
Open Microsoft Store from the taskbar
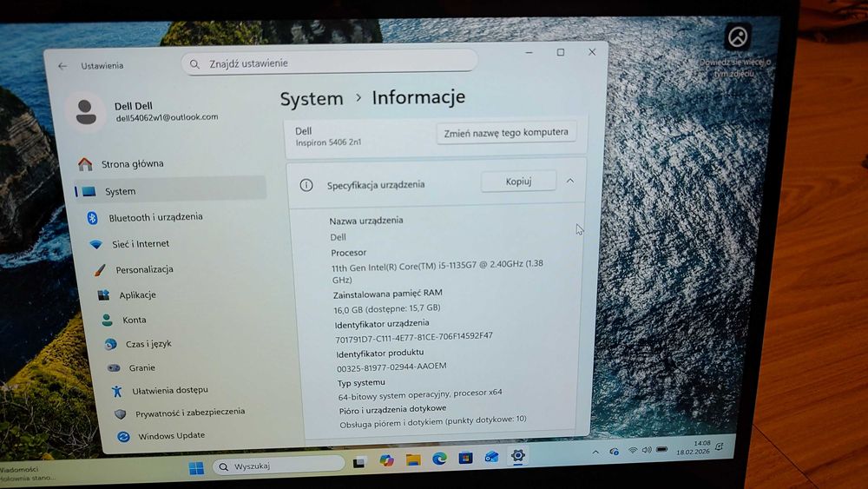(x=465, y=458)
